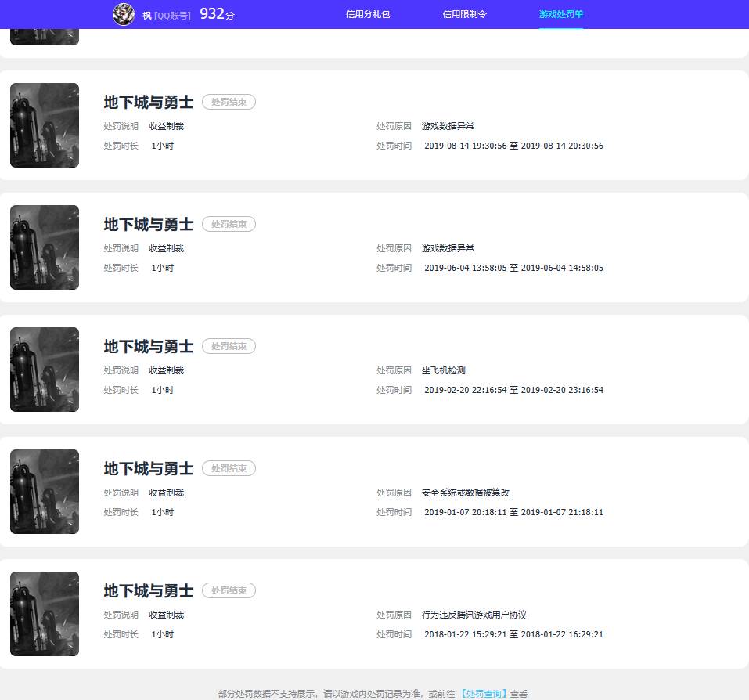Click time range 2019-08-14 19:30:56 至 20:30:56
This screenshot has width=749, height=700.
[x=513, y=146]
